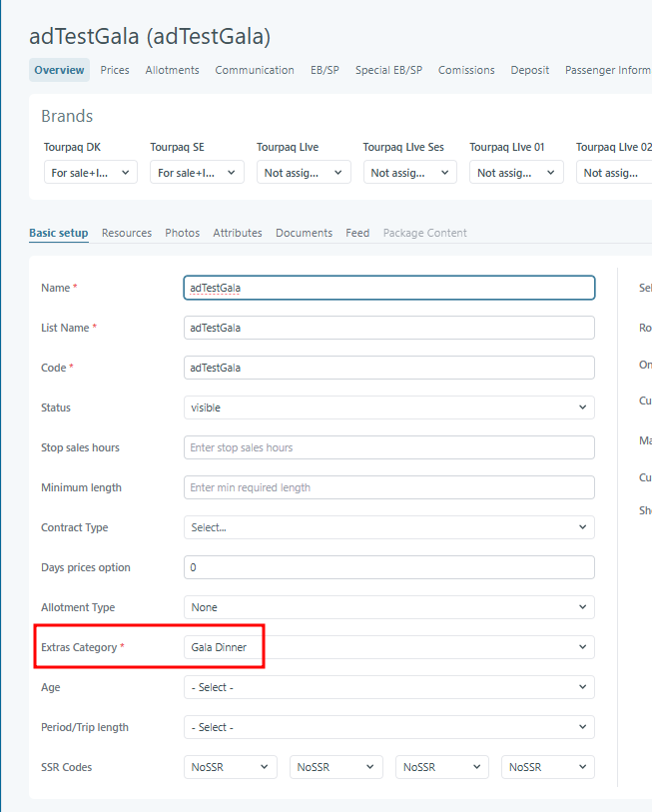Open the Documents sub-tab
Image resolution: width=652 pixels, height=812 pixels.
point(304,233)
